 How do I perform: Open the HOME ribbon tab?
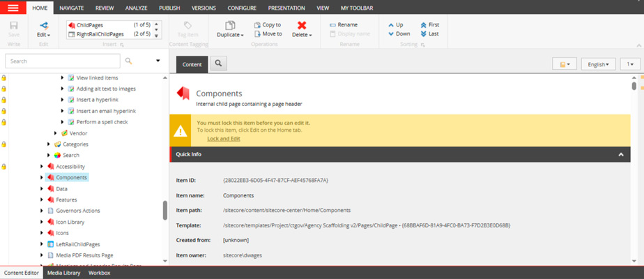coord(40,8)
